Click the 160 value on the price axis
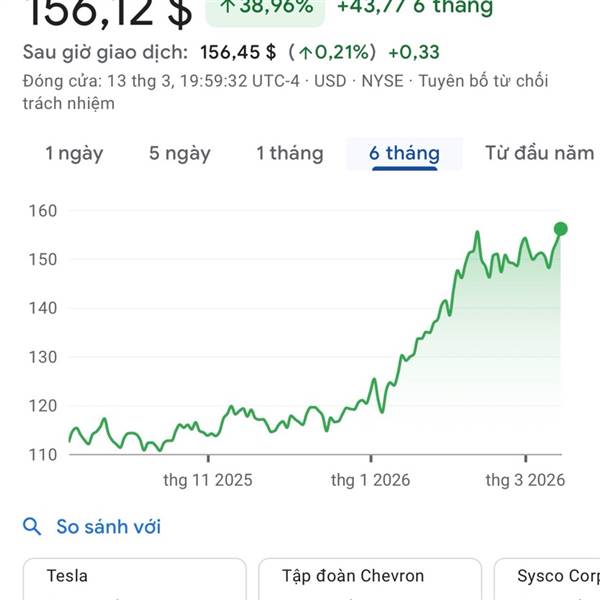This screenshot has width=600, height=600. click(43, 211)
